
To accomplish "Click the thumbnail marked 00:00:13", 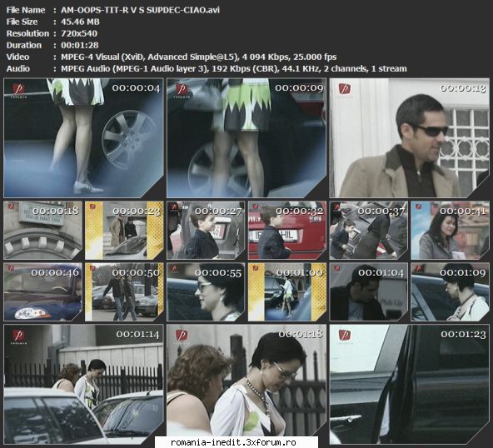I will click(x=410, y=137).
